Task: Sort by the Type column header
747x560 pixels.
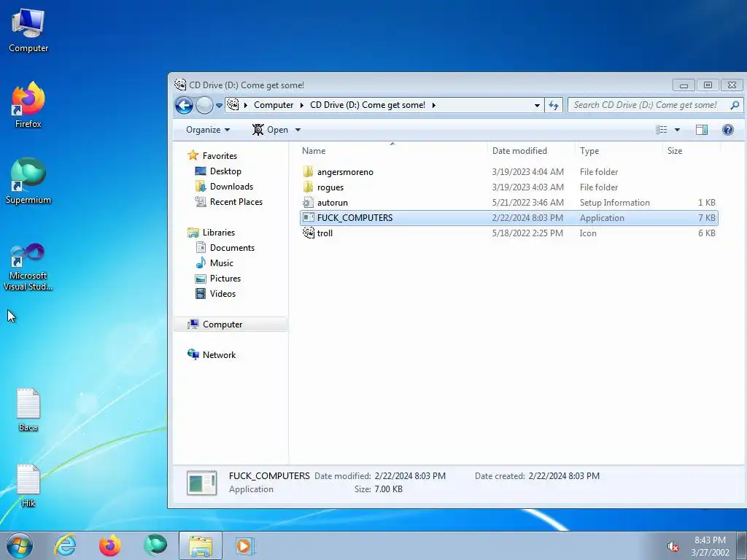Action: pos(619,150)
